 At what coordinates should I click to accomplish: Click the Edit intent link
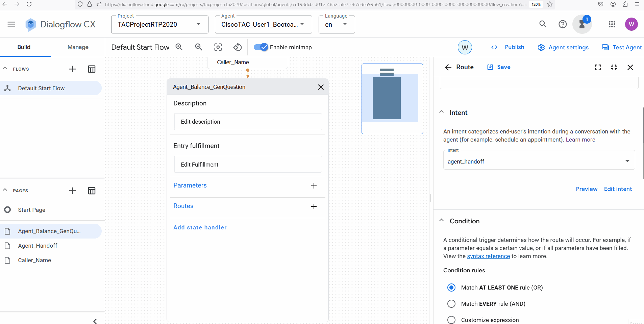click(x=618, y=189)
